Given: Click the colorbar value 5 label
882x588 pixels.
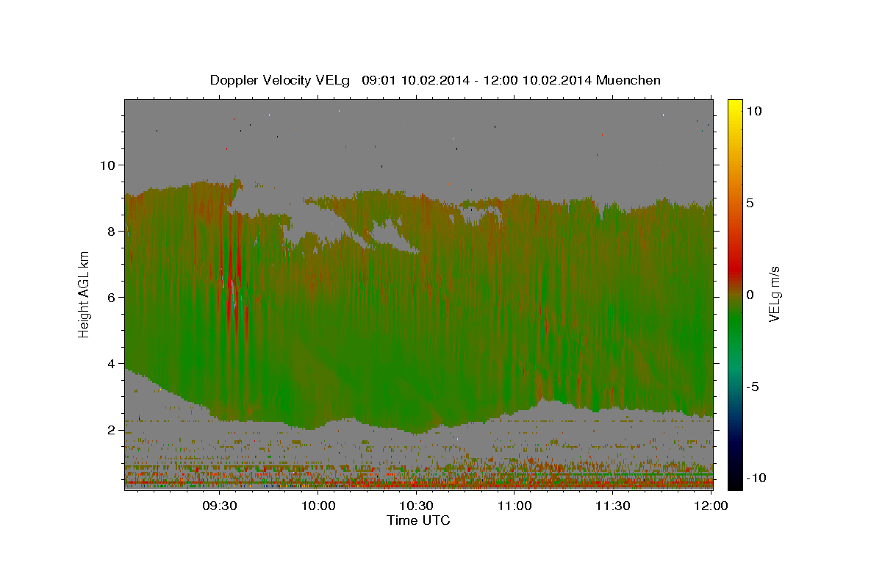Looking at the screenshot, I should 750,203.
